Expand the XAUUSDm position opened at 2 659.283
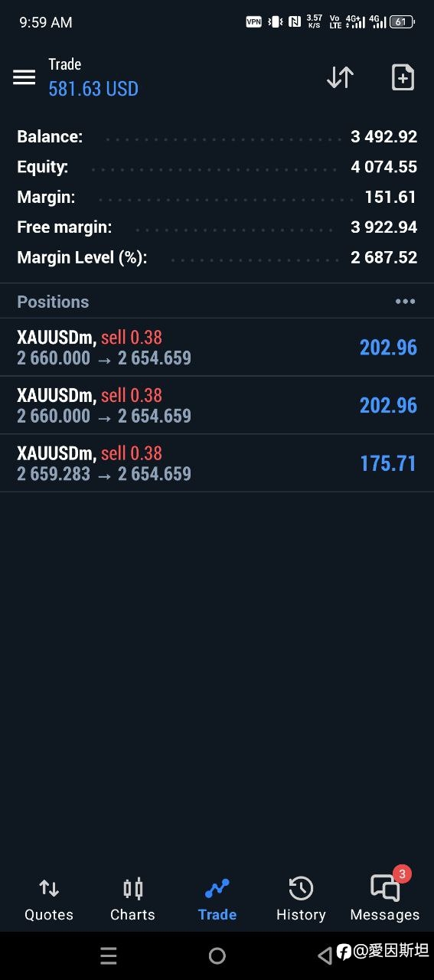The image size is (434, 980). pyautogui.click(x=217, y=463)
